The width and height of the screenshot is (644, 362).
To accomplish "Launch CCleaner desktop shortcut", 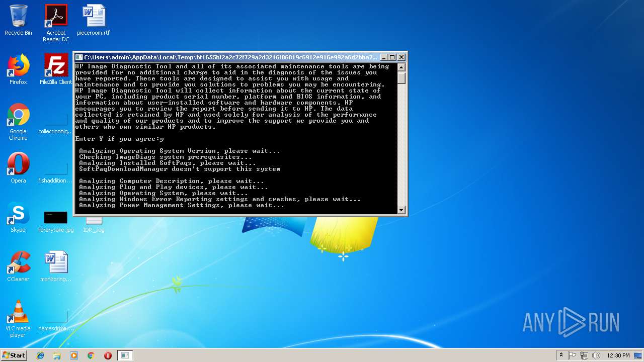I will pos(18,266).
